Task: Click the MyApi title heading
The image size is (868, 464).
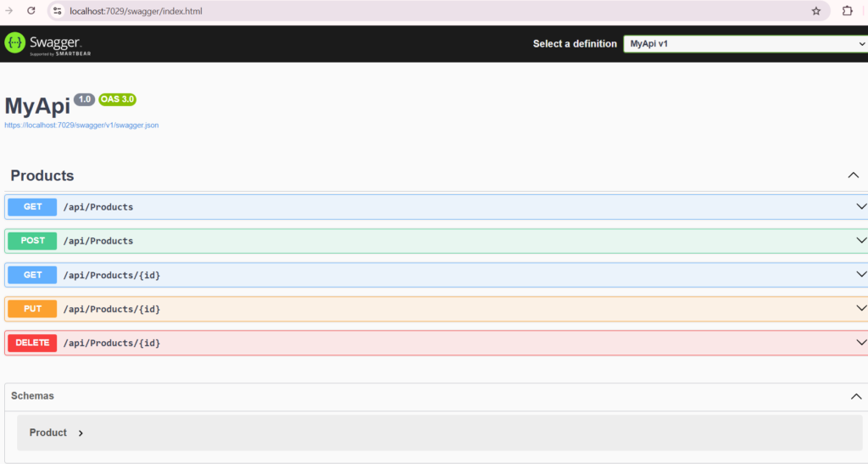Action: pos(37,106)
